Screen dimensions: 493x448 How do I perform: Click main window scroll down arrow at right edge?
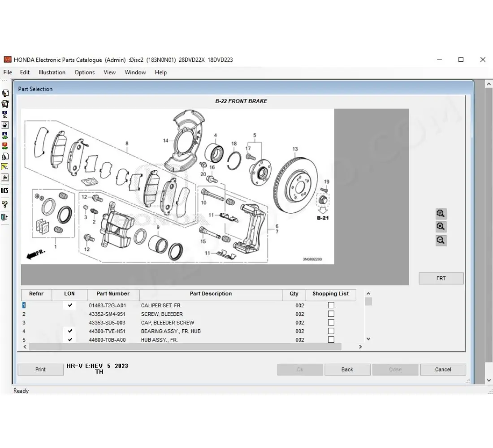(489, 380)
